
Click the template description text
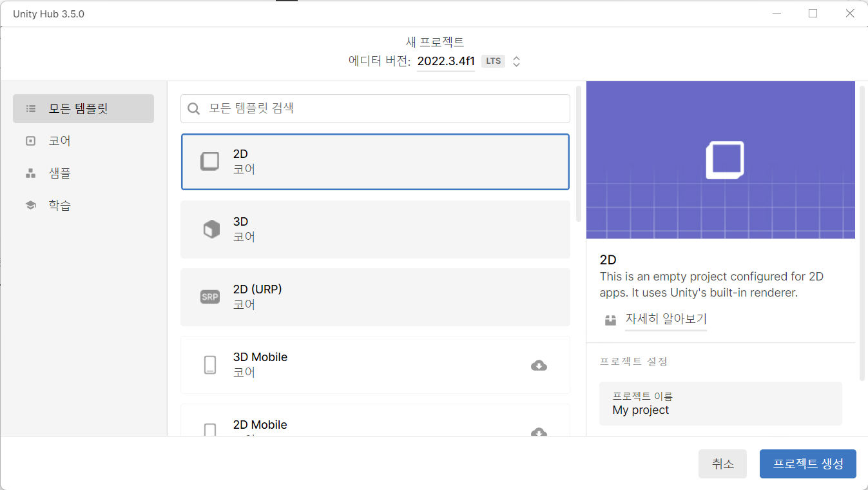click(711, 284)
